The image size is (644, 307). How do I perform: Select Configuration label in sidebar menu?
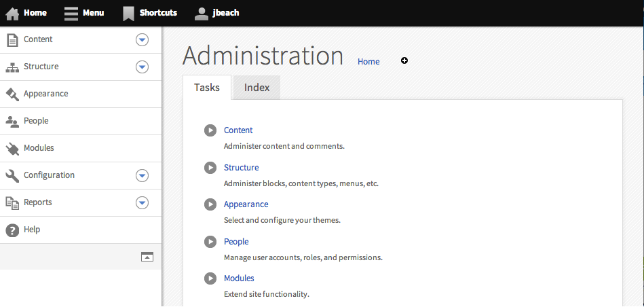(50, 175)
